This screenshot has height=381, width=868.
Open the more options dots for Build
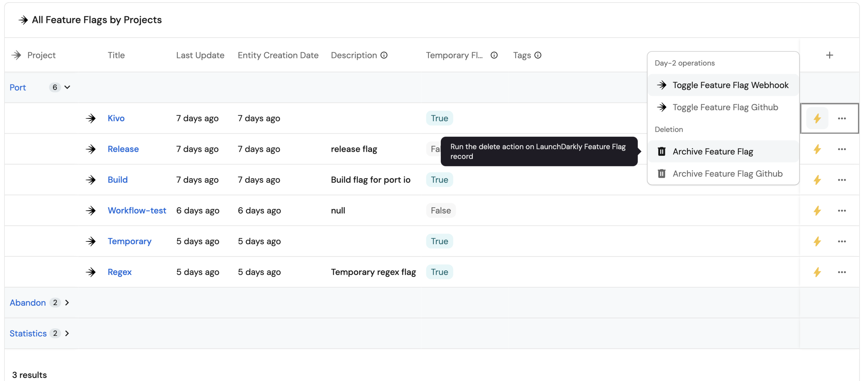841,180
